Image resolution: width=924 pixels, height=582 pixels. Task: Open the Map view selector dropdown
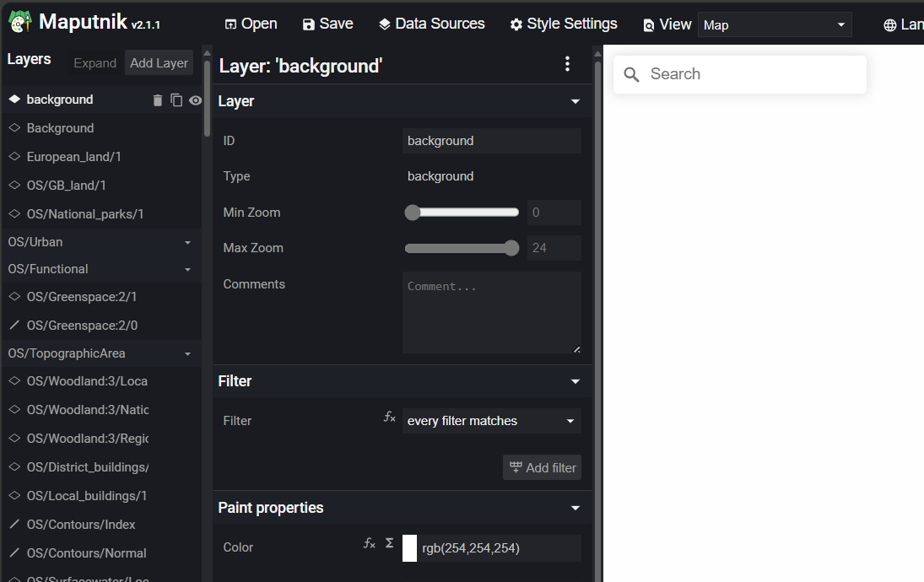pos(773,24)
